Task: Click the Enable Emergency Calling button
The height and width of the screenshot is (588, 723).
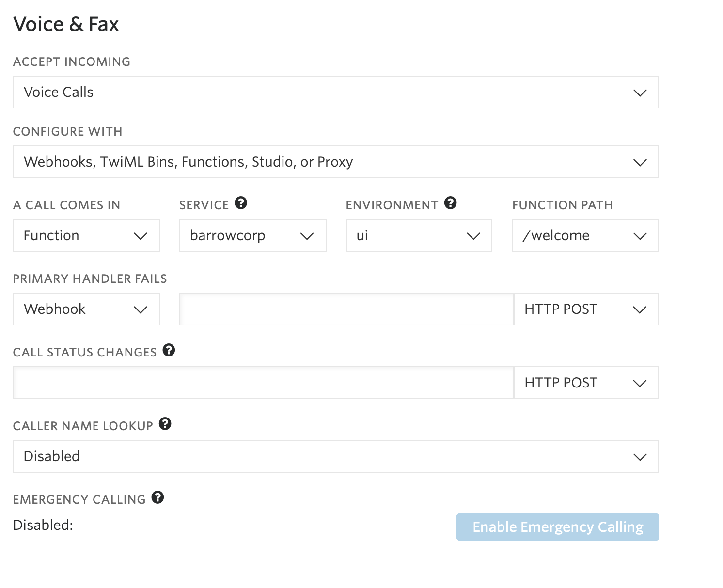Action: (558, 527)
